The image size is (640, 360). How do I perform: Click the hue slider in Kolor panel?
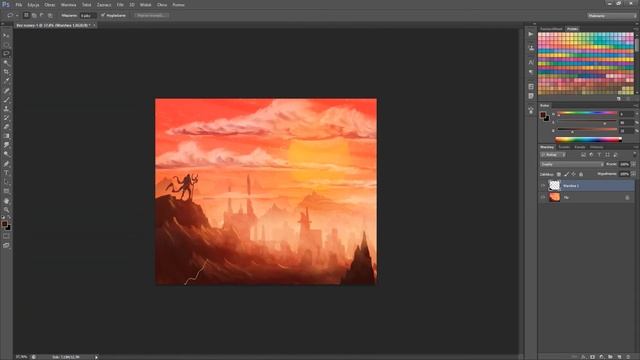[587, 113]
